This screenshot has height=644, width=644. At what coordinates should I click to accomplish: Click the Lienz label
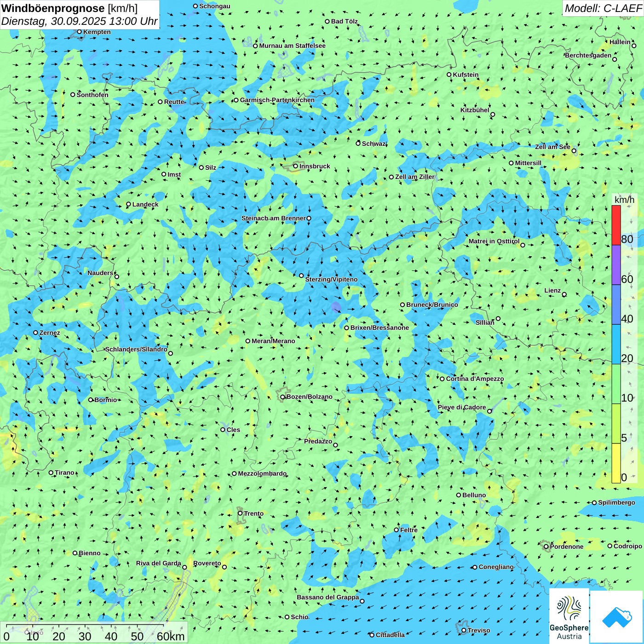[x=552, y=290]
